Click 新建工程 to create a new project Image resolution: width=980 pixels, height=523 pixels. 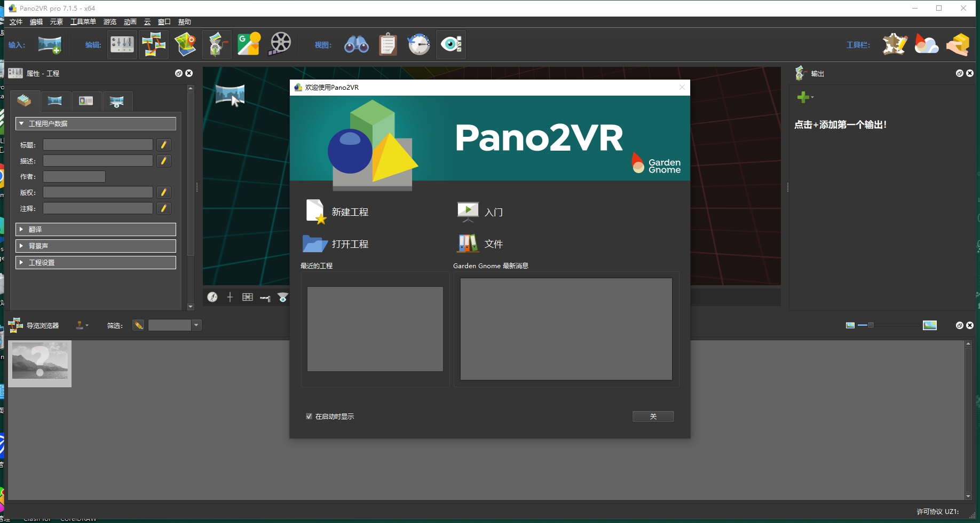tap(351, 212)
